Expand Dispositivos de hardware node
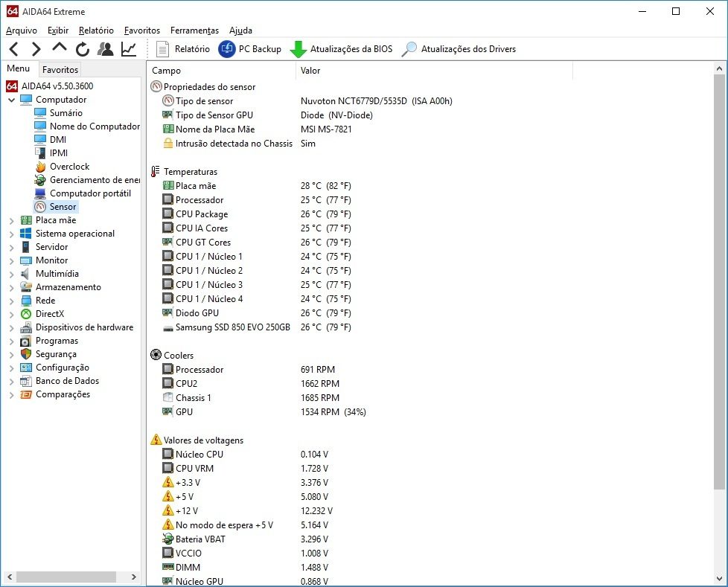 click(x=12, y=328)
